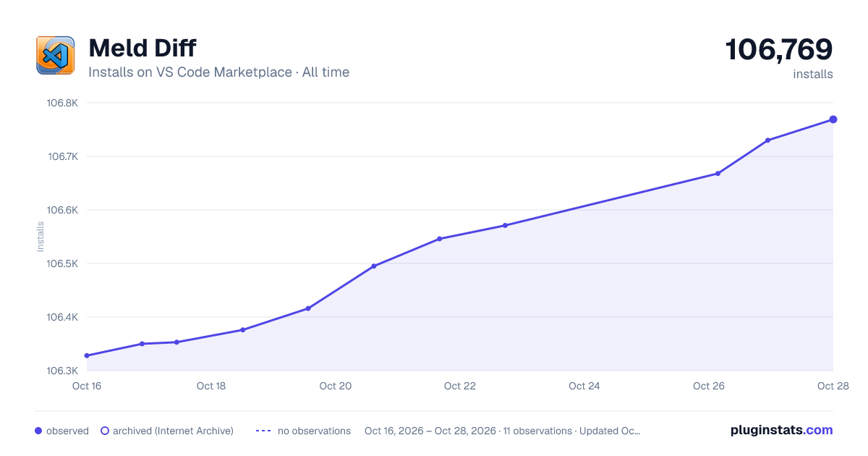Click the 'archived (Internet Archive)' legend label

click(x=173, y=431)
